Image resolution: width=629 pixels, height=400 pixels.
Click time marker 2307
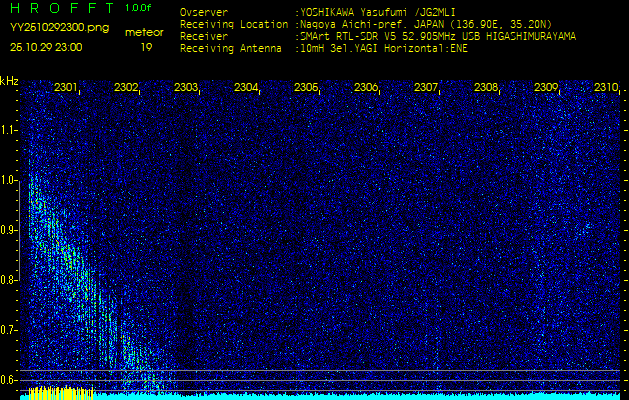(x=426, y=87)
